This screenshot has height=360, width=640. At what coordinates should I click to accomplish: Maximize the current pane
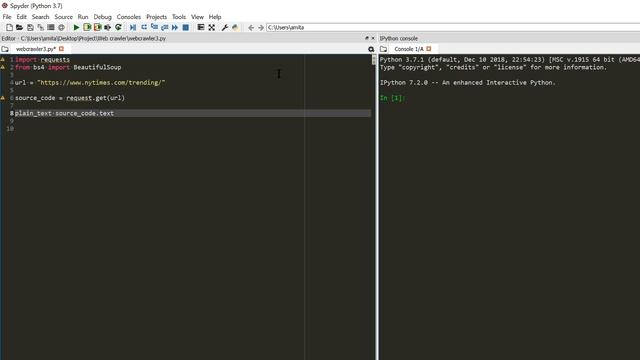(x=200, y=27)
